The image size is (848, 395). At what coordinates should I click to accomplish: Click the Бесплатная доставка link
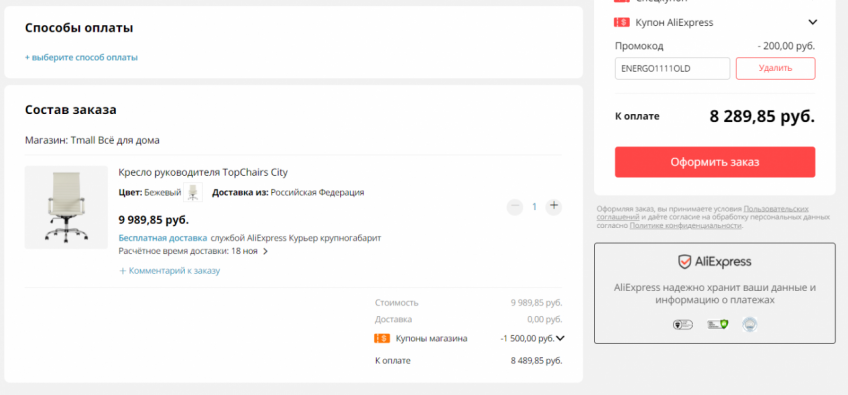pyautogui.click(x=163, y=238)
